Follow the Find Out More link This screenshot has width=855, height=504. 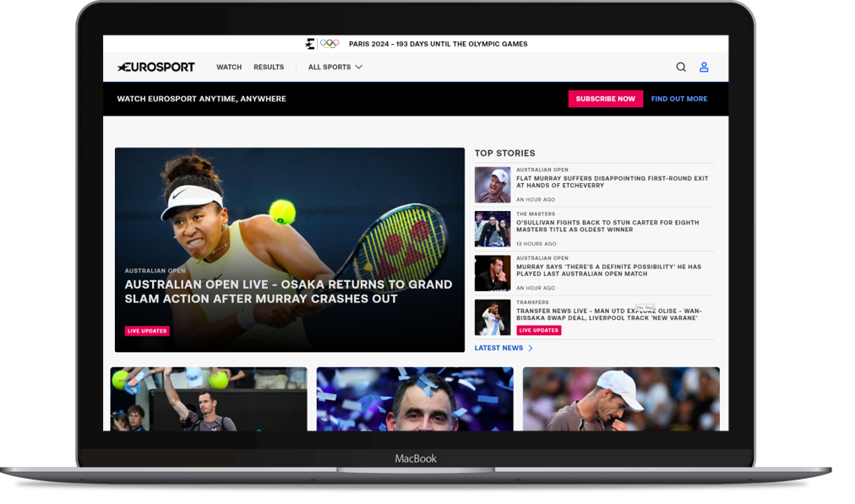pos(679,99)
